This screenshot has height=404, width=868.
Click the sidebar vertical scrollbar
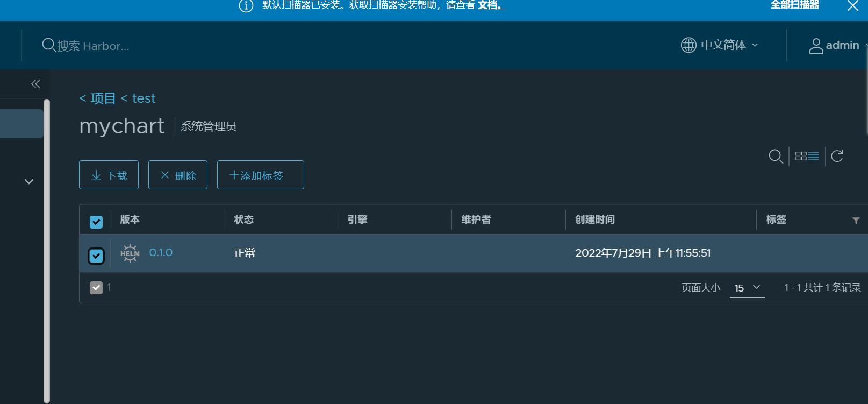tap(46, 251)
